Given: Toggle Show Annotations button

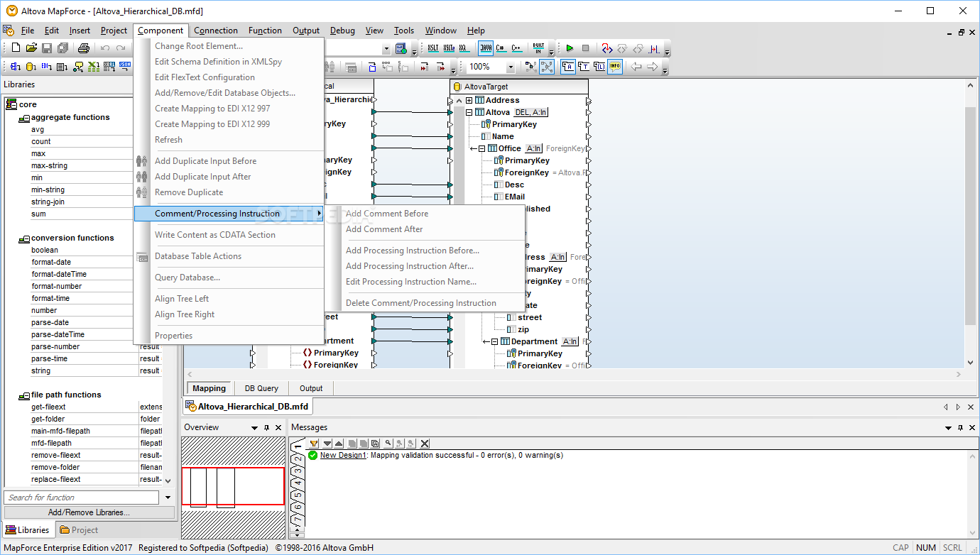Looking at the screenshot, I should pos(568,67).
